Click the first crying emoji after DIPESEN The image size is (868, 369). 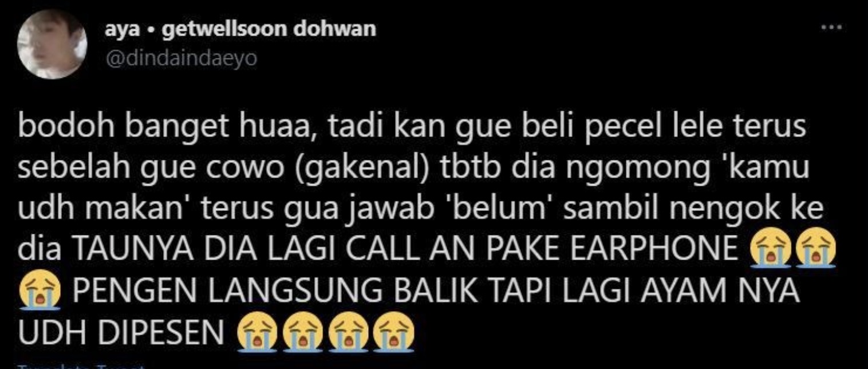(x=257, y=333)
